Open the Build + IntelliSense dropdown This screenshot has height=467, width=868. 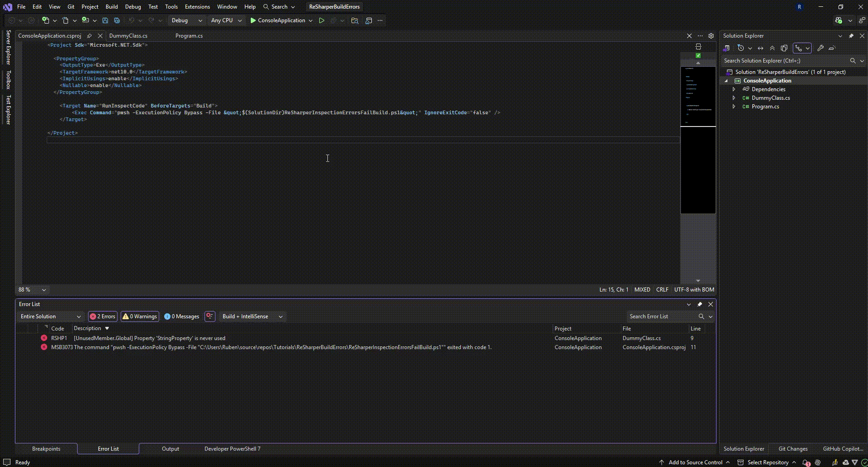253,316
